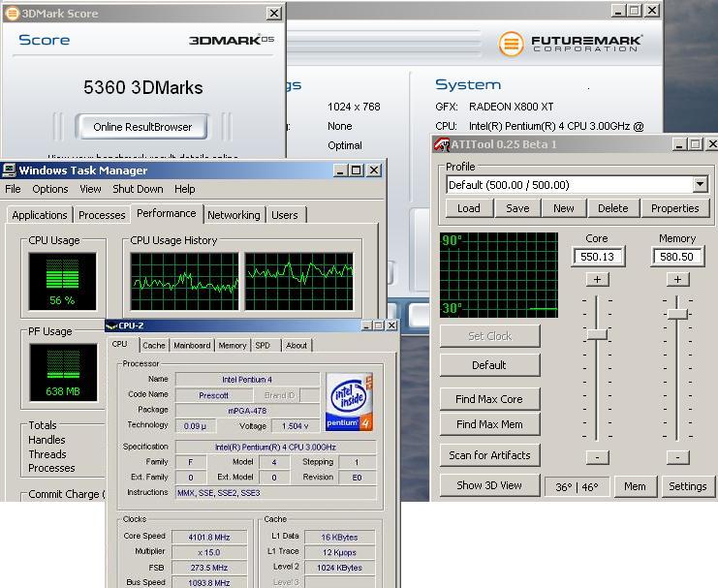
Task: Open Help menu in Task Manager
Action: tap(184, 189)
